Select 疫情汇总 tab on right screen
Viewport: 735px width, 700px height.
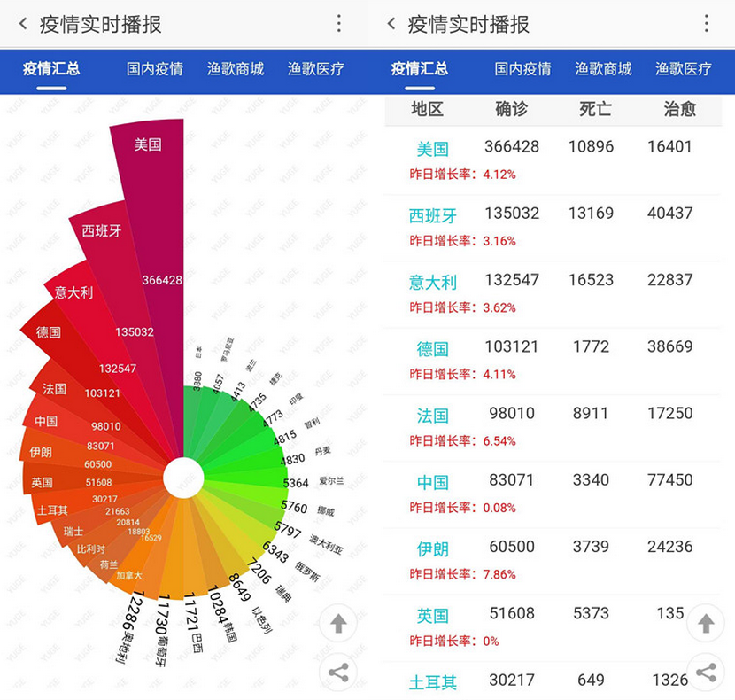[x=419, y=68]
